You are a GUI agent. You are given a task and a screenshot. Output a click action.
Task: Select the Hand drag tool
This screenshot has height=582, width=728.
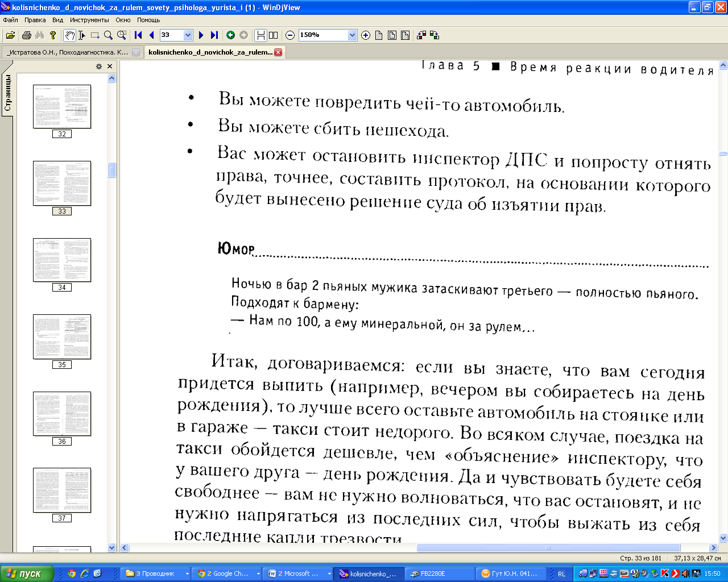(x=69, y=35)
